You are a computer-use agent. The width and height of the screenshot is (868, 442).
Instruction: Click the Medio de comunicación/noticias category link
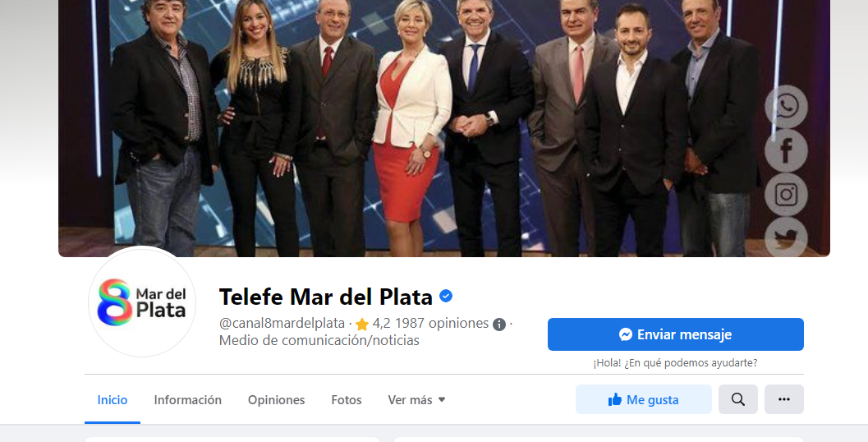tap(319, 340)
